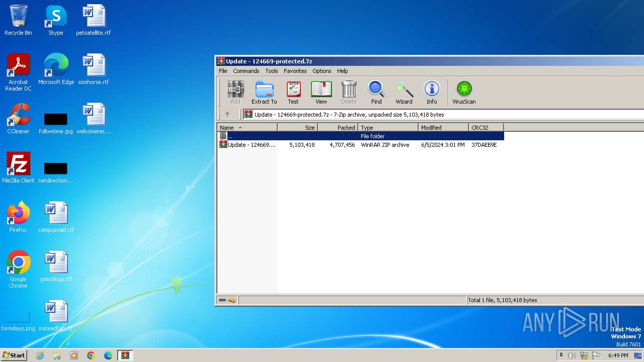This screenshot has height=362, width=644.
Task: Select the formdays.png desktop file
Action: point(18,321)
